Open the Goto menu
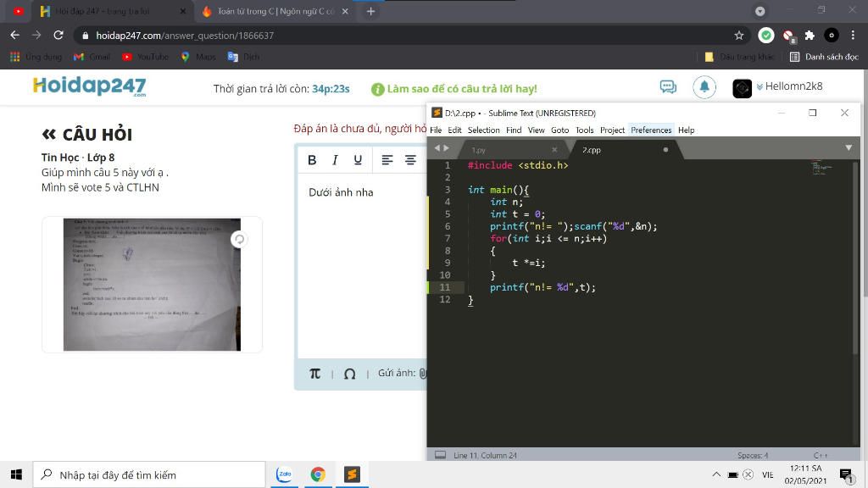The width and height of the screenshot is (868, 488). (559, 130)
